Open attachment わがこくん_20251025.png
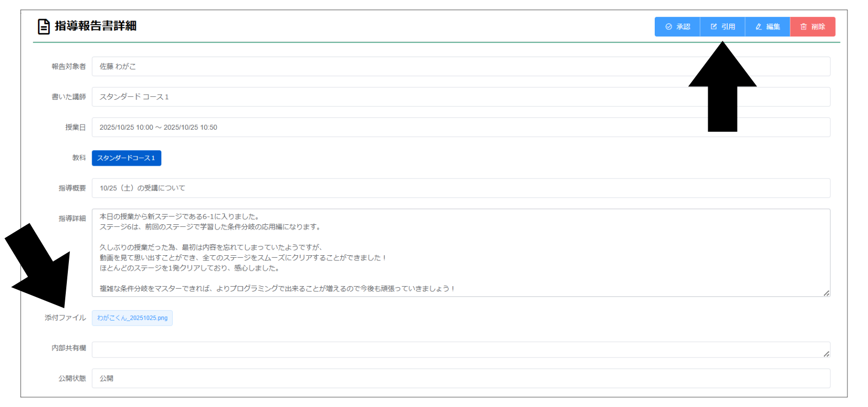 132,318
